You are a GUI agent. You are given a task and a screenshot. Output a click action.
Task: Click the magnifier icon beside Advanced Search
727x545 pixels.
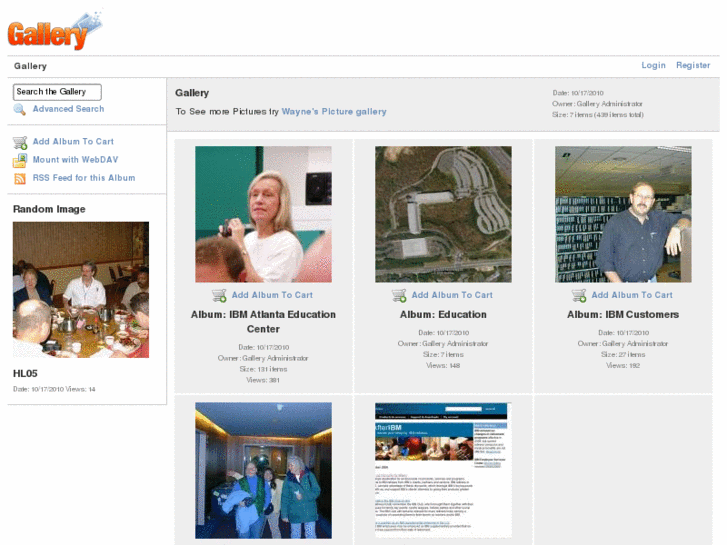click(x=19, y=109)
